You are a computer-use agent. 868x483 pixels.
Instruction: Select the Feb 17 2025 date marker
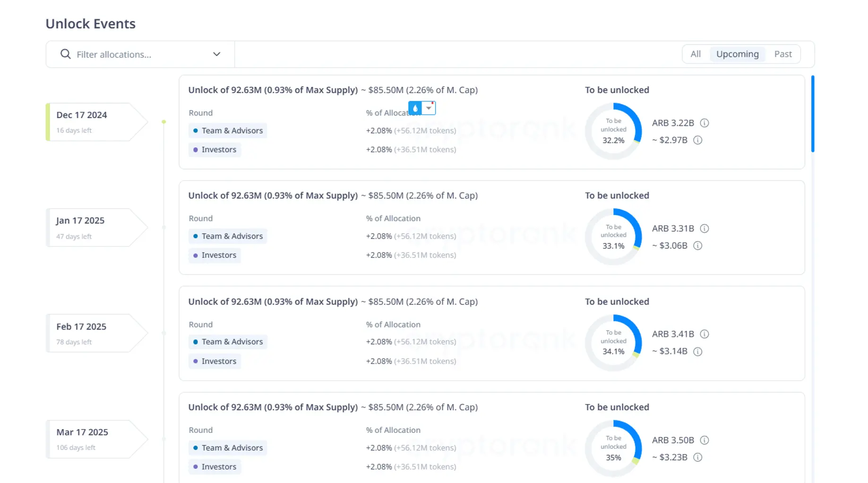coord(96,333)
